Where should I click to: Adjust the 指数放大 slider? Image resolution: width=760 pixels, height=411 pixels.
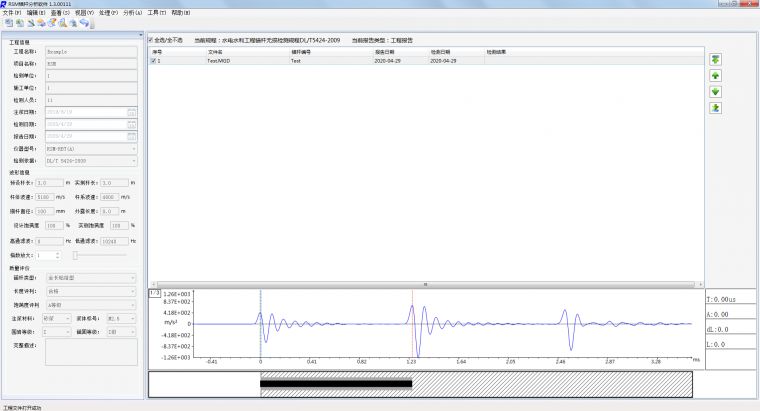pyautogui.click(x=75, y=255)
